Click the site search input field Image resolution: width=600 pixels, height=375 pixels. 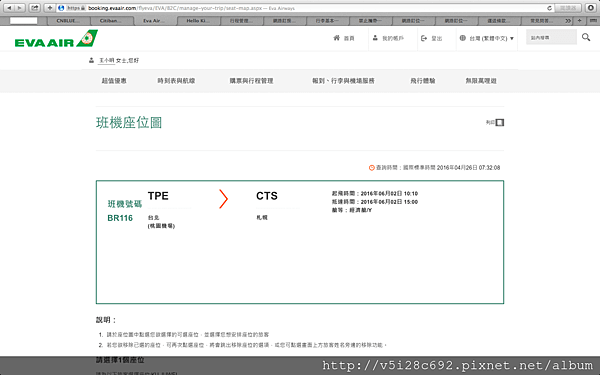[x=551, y=38]
